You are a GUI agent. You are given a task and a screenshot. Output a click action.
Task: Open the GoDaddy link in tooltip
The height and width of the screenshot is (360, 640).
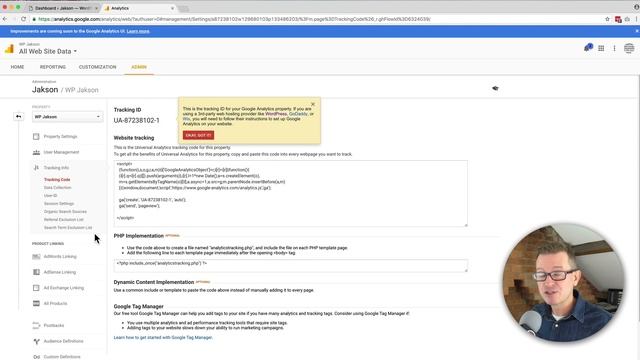(x=298, y=114)
